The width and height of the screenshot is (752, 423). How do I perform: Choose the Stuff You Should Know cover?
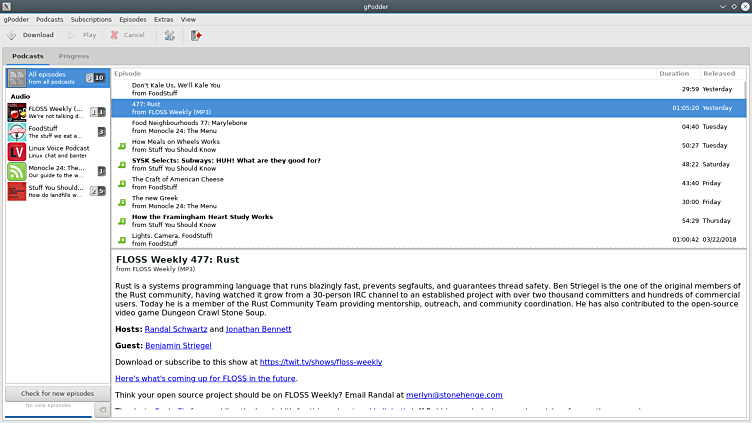pyautogui.click(x=17, y=190)
